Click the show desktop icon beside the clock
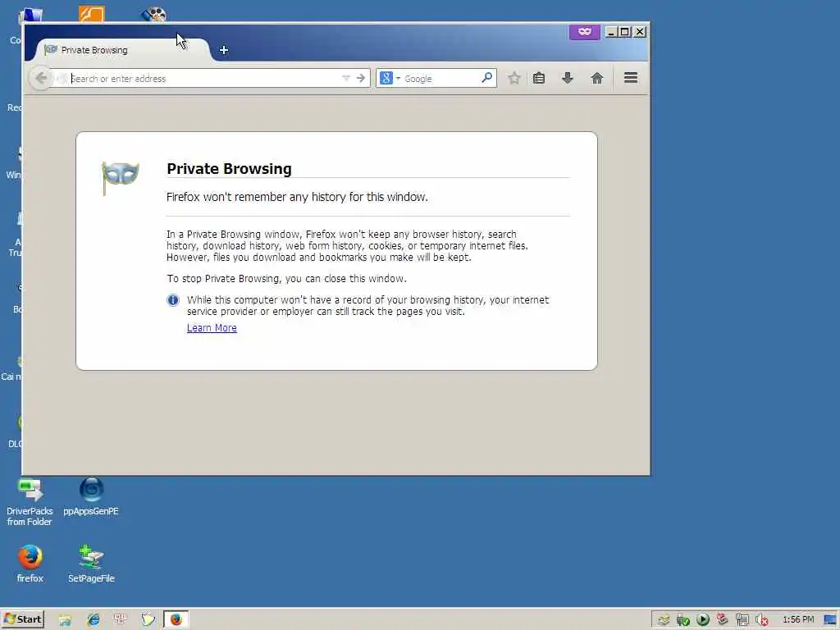840x630 pixels. [830, 620]
